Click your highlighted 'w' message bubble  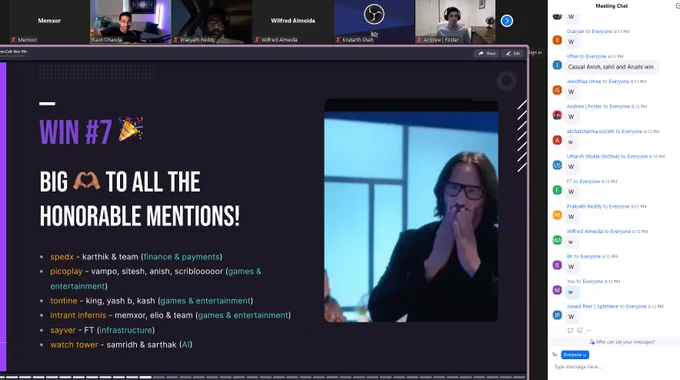571,292
